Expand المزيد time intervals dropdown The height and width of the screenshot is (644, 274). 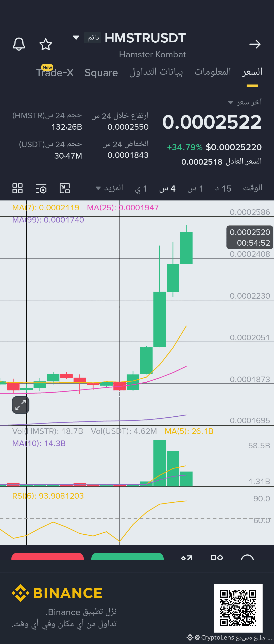[109, 188]
